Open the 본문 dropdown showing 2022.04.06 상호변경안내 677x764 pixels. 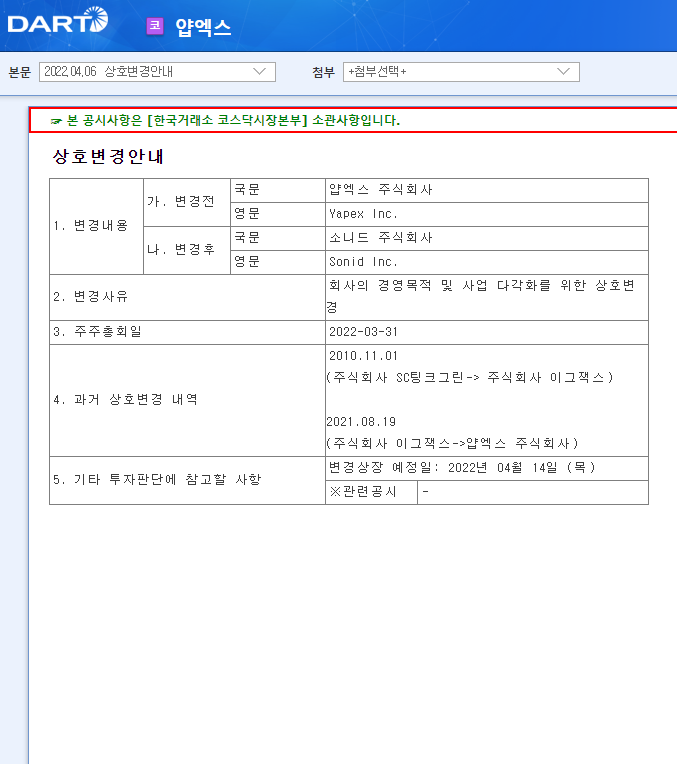(157, 72)
